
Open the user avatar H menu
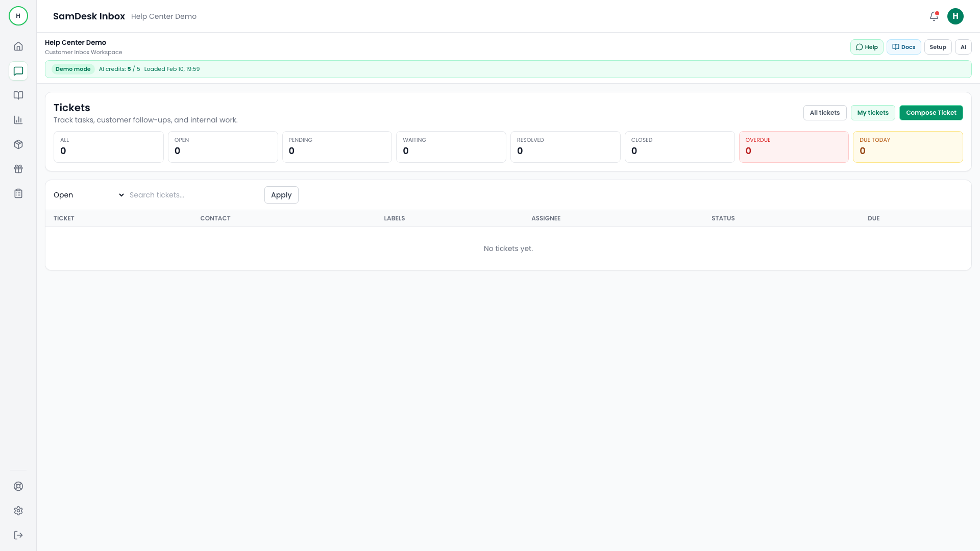(x=955, y=16)
